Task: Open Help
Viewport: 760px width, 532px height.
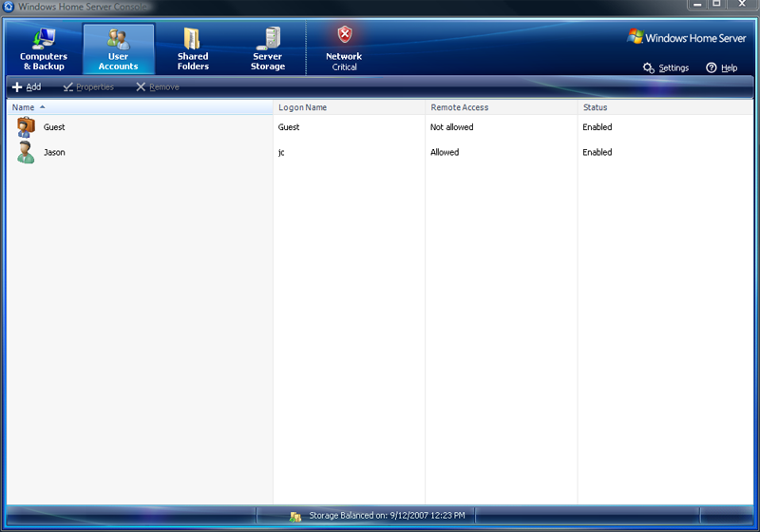Action: 721,67
